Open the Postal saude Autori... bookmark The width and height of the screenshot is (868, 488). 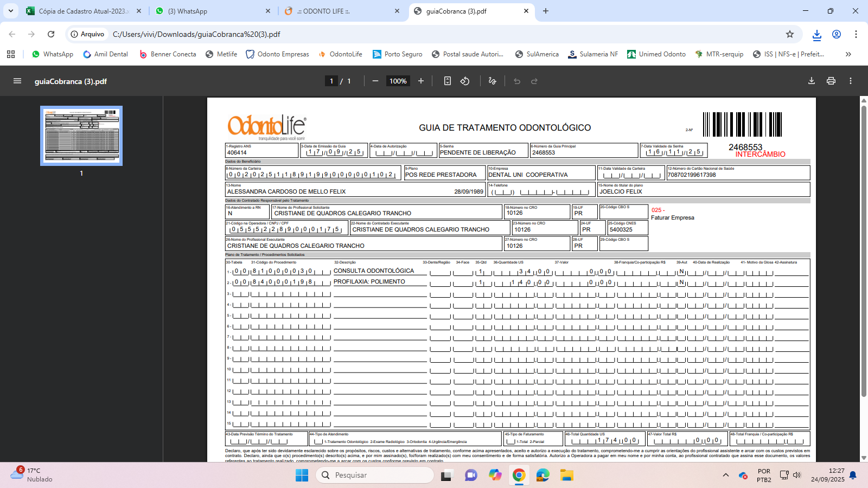(x=468, y=54)
